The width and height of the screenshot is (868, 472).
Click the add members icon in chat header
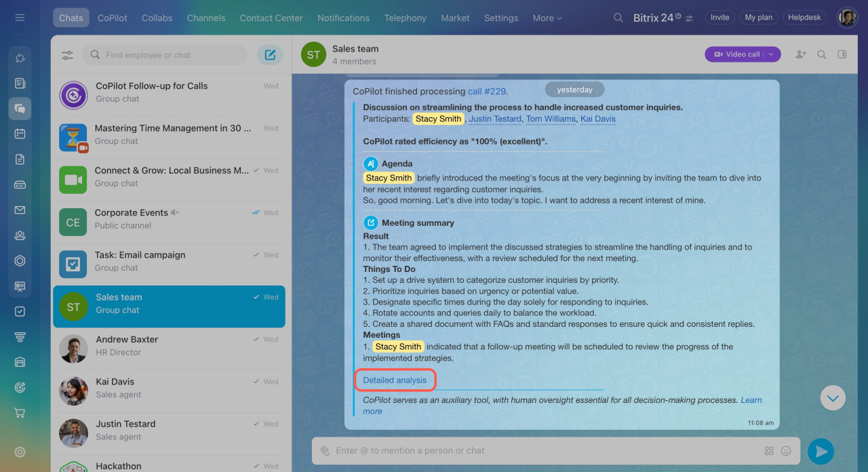click(801, 54)
